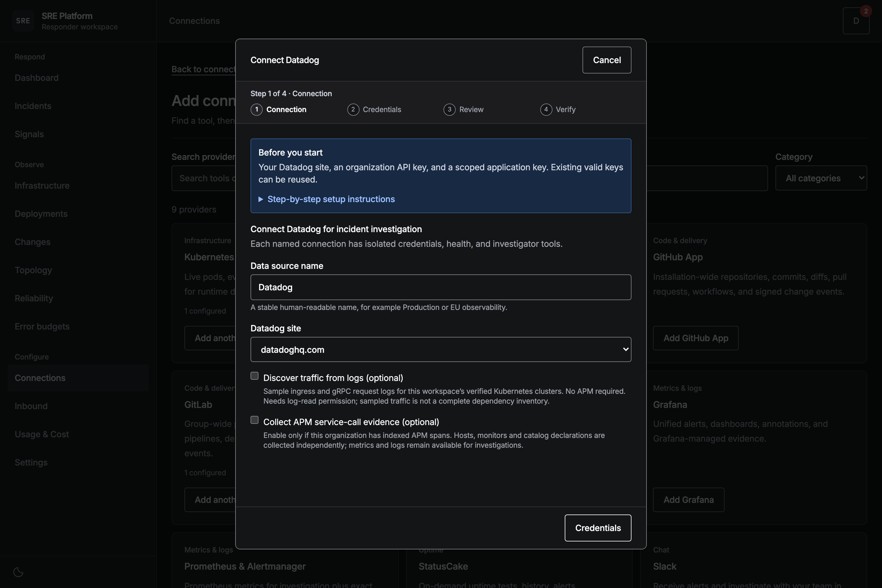The height and width of the screenshot is (588, 882).
Task: Click the StatusCake card title
Action: pyautogui.click(x=443, y=567)
